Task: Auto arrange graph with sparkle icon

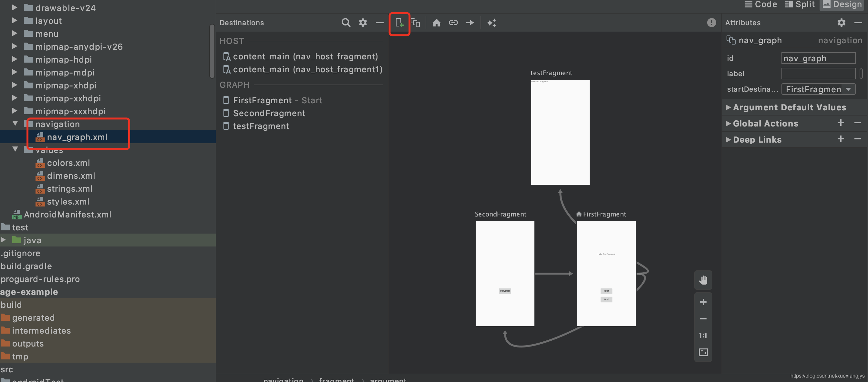Action: click(x=491, y=23)
